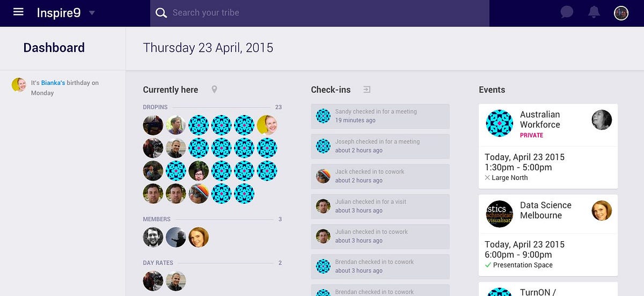Screen dimensions: 644x296
Task: Open the chat messages icon
Action: point(567,12)
